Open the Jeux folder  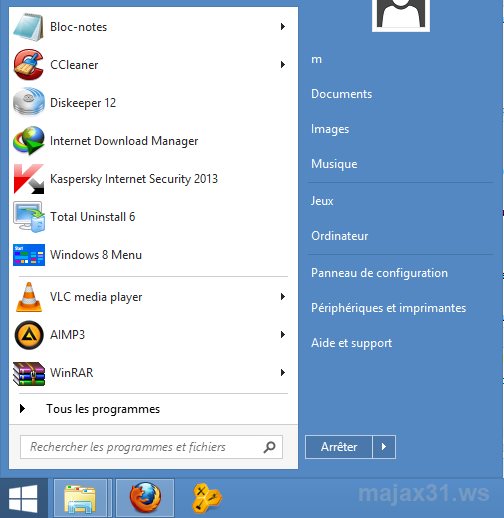point(322,201)
